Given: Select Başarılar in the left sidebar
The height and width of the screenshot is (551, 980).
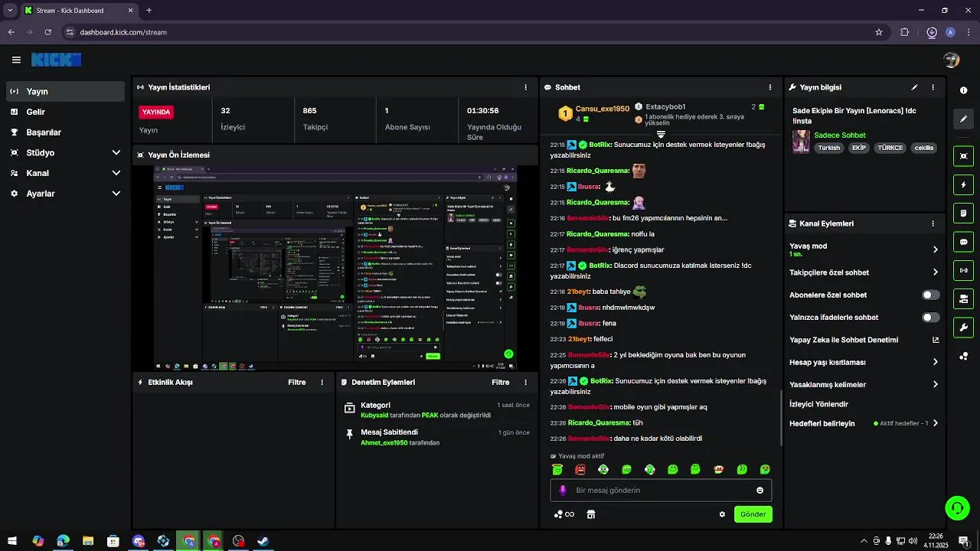Looking at the screenshot, I should [66, 132].
